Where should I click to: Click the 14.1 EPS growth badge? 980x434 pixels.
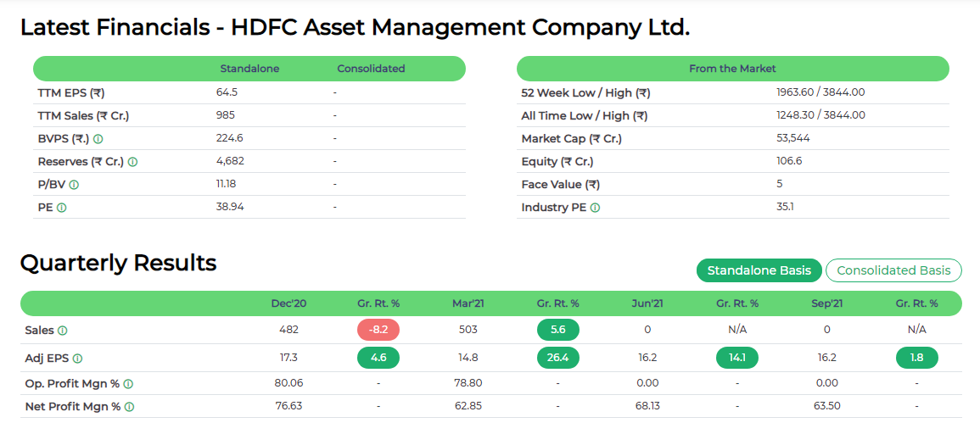pos(736,358)
